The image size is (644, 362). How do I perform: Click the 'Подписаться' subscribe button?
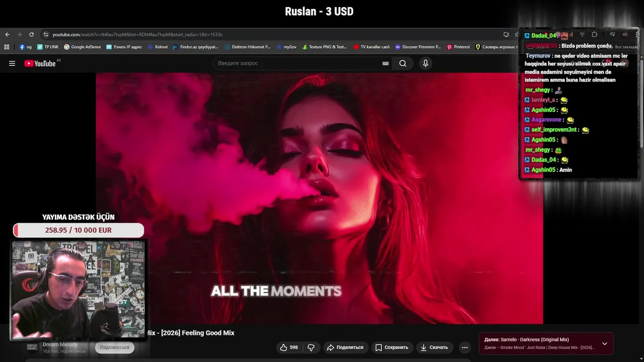pos(115,347)
